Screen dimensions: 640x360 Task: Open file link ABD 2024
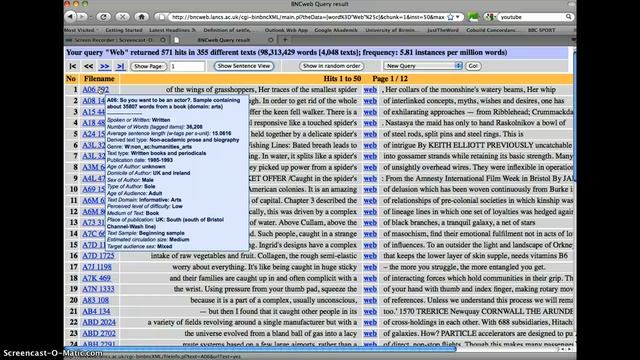(x=99, y=322)
